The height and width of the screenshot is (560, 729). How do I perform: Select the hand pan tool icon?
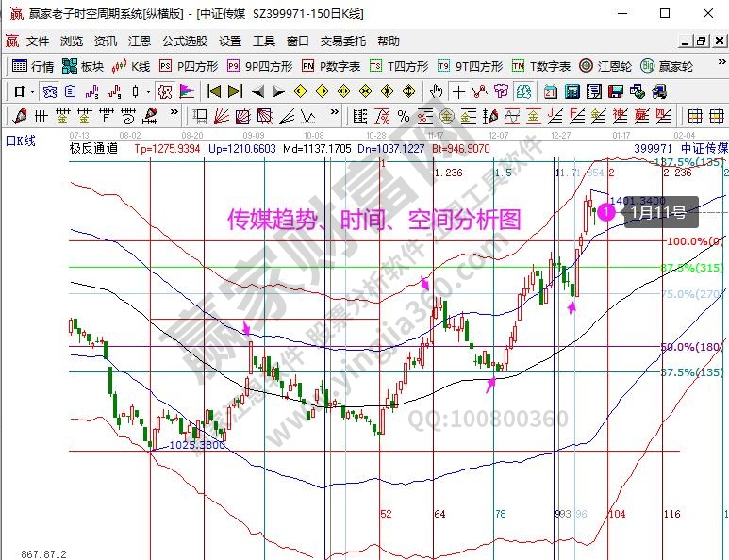(437, 91)
